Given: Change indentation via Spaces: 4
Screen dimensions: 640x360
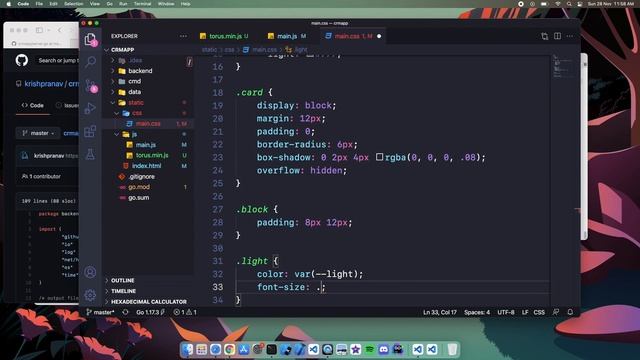Looking at the screenshot, I should pos(477,312).
